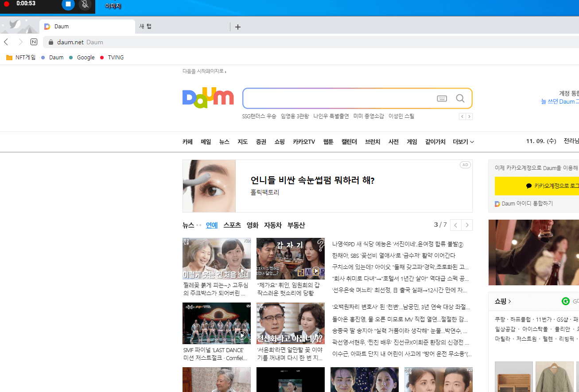Select the 영화 news tab
Image resolution: width=579 pixels, height=392 pixels.
click(x=253, y=225)
